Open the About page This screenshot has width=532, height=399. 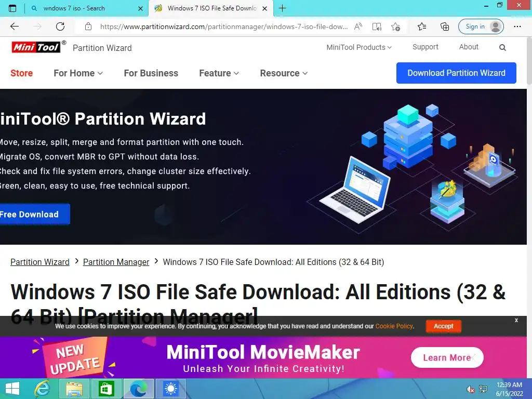[x=469, y=47]
